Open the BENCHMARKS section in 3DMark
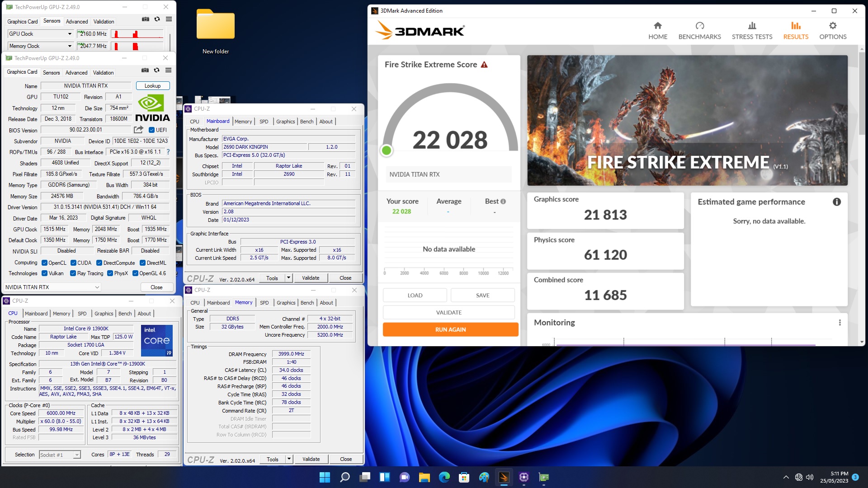The height and width of the screenshot is (488, 868). 699,31
